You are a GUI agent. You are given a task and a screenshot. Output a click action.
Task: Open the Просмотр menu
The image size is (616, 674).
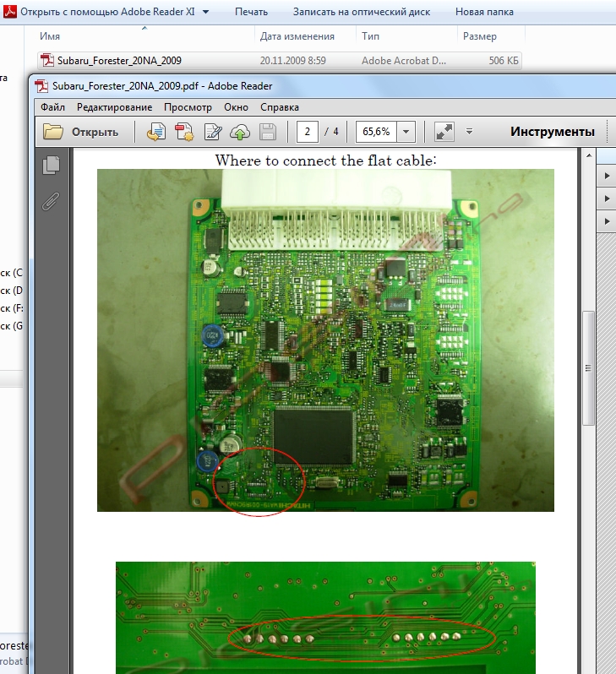click(188, 107)
